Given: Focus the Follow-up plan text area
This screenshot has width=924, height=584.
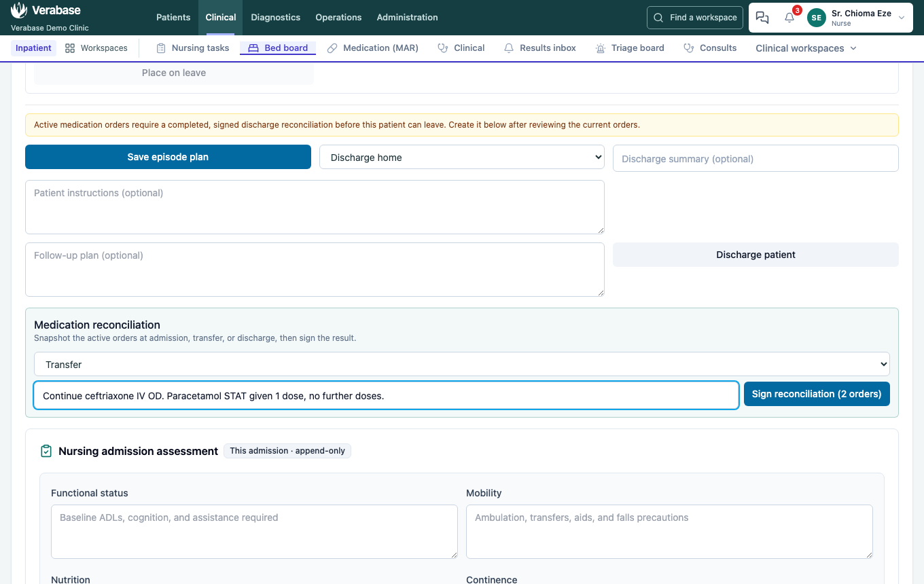Looking at the screenshot, I should pos(315,270).
